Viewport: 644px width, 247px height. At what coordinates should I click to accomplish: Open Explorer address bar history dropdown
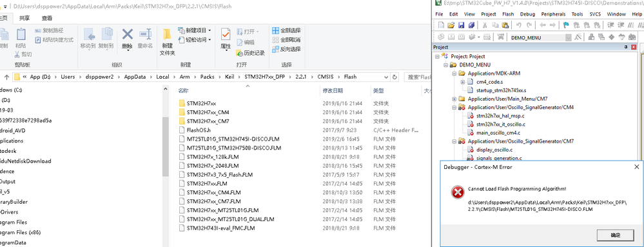(x=386, y=77)
